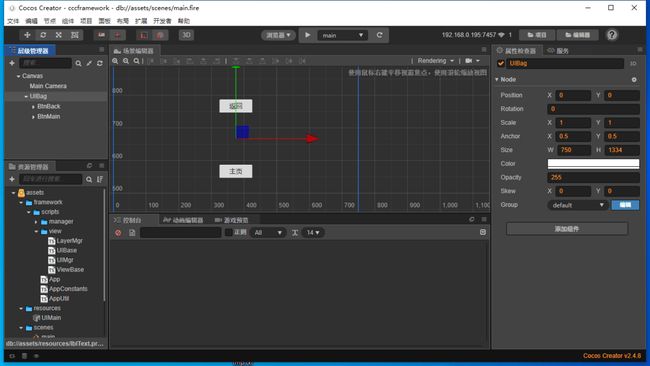650x366 pixels.
Task: Click the white Color swatch
Action: (593, 163)
